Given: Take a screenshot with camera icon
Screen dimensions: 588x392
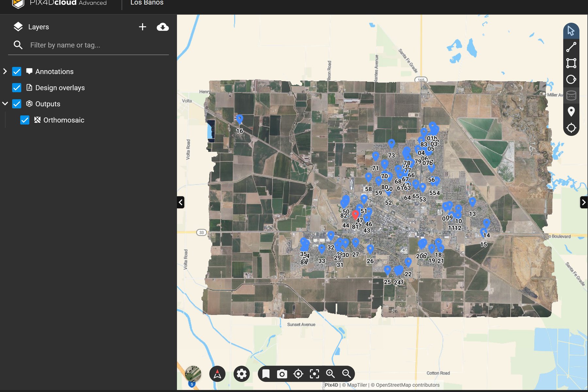Looking at the screenshot, I should pyautogui.click(x=282, y=374).
